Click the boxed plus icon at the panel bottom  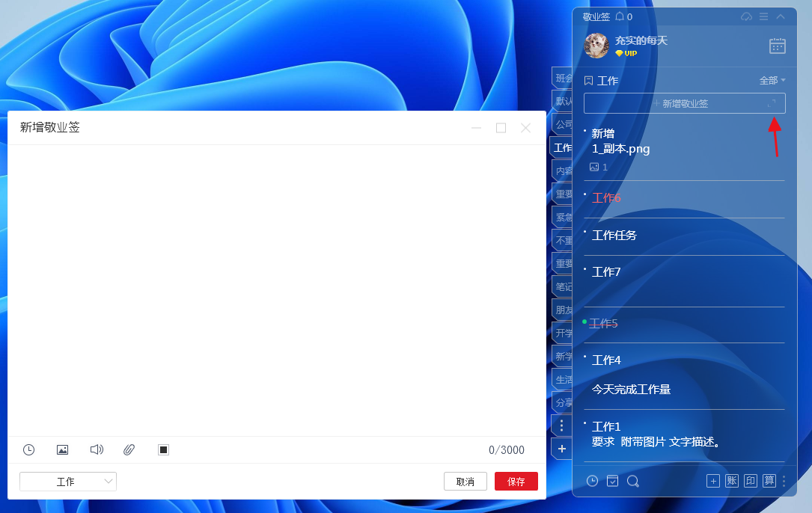(x=713, y=481)
